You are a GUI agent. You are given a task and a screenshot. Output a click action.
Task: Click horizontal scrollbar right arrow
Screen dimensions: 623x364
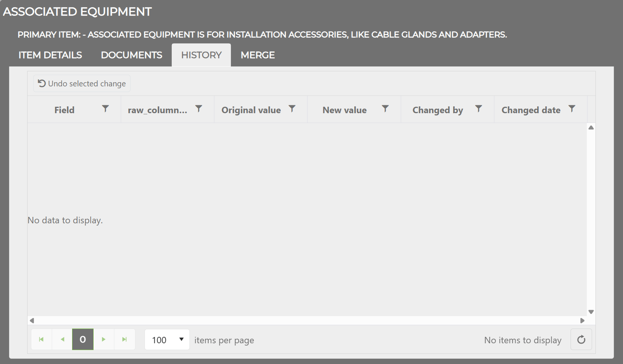(x=582, y=321)
